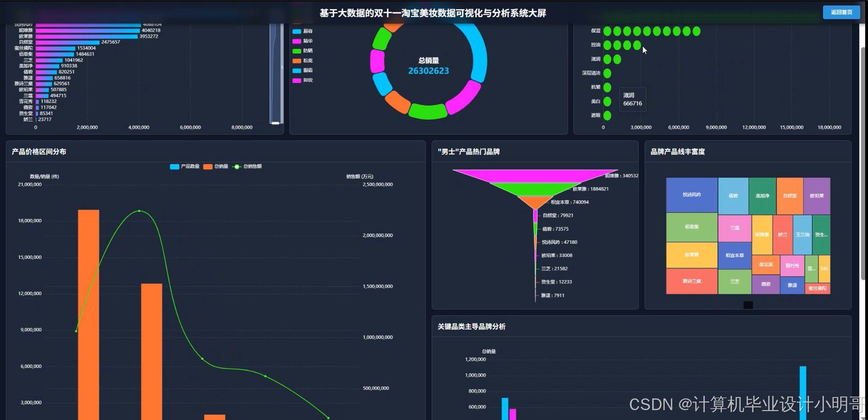
Task: Click the 欧莱雅 treemap tile
Action: (x=692, y=255)
